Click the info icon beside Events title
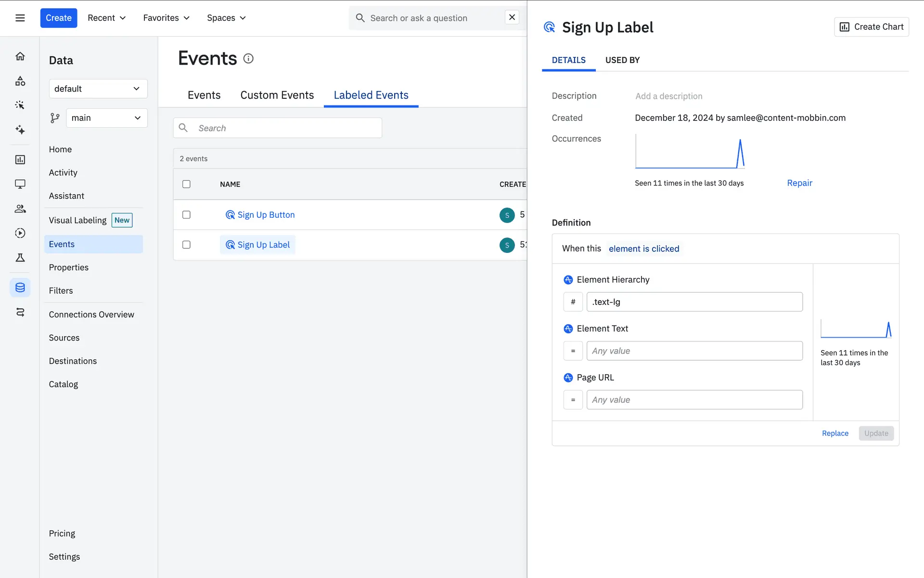The width and height of the screenshot is (924, 578). click(248, 58)
